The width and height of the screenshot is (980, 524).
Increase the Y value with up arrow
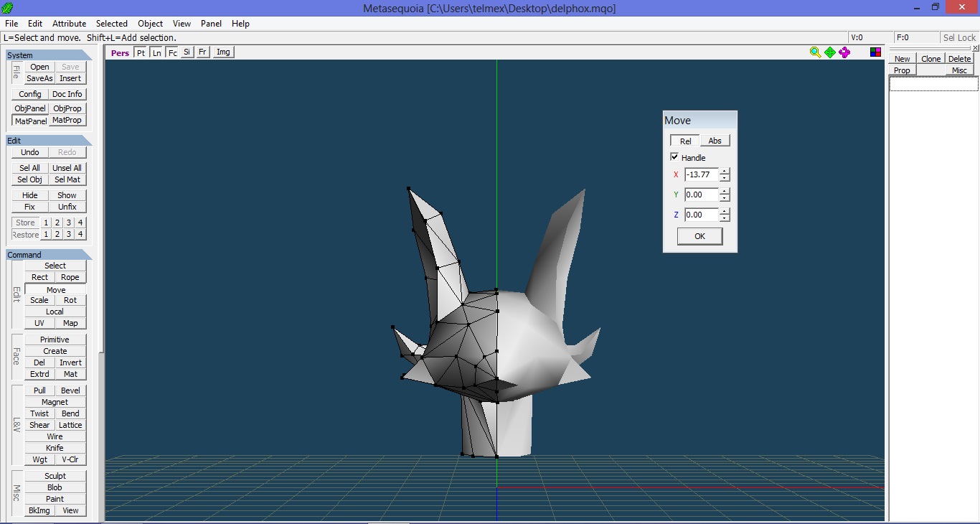coord(725,192)
